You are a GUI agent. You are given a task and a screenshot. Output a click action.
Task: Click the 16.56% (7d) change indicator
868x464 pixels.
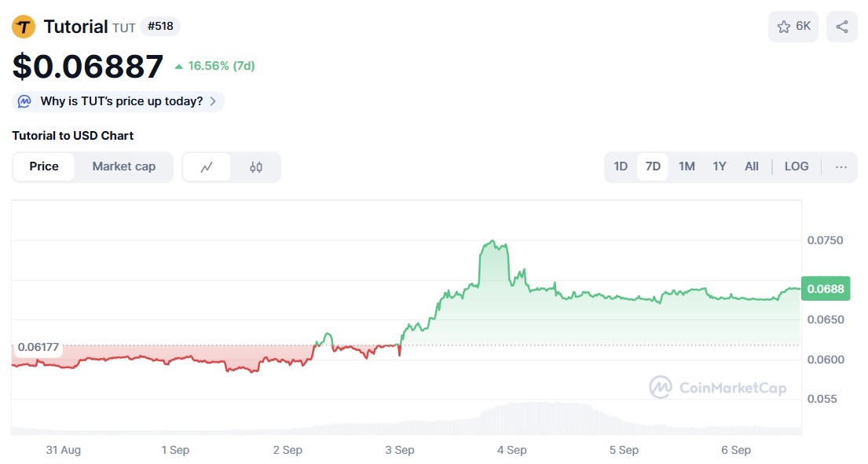[x=215, y=66]
